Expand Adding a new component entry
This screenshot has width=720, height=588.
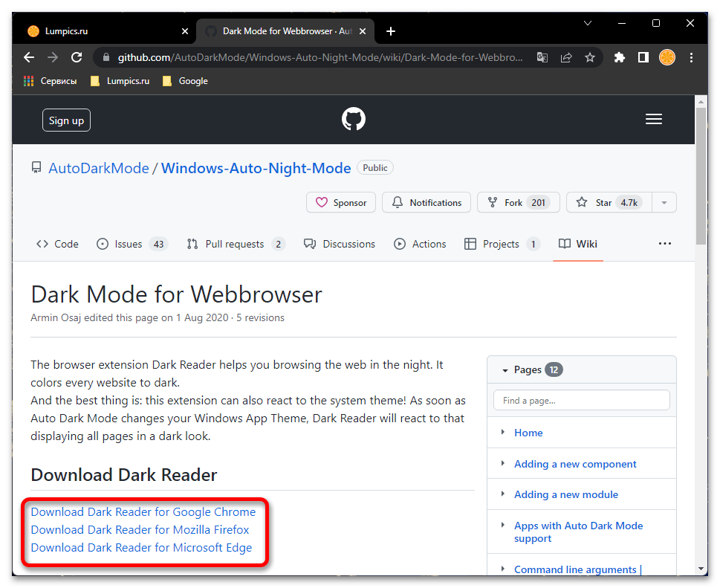point(503,464)
